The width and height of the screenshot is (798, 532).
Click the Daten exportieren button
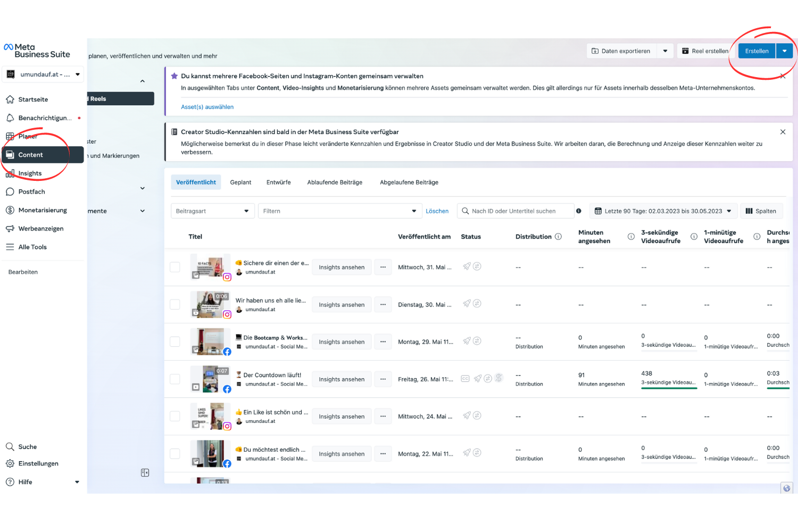[x=621, y=51]
